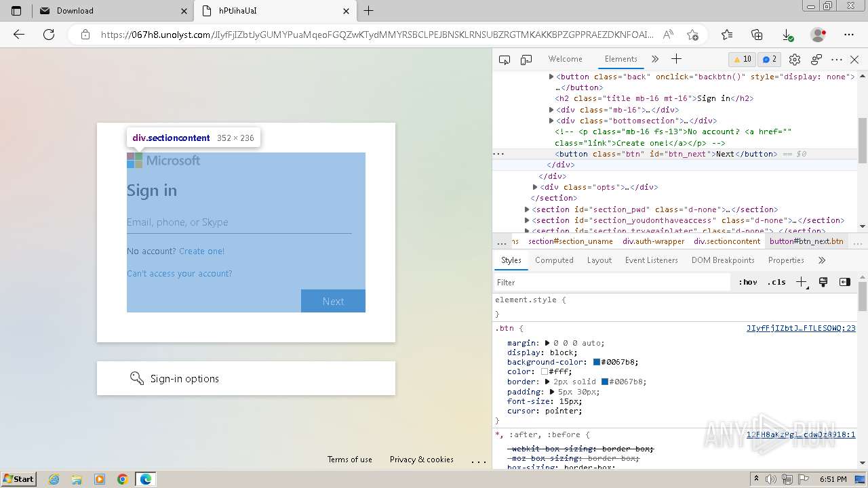Open Terms of use link
Screen dimensions: 868x488
pos(350,459)
